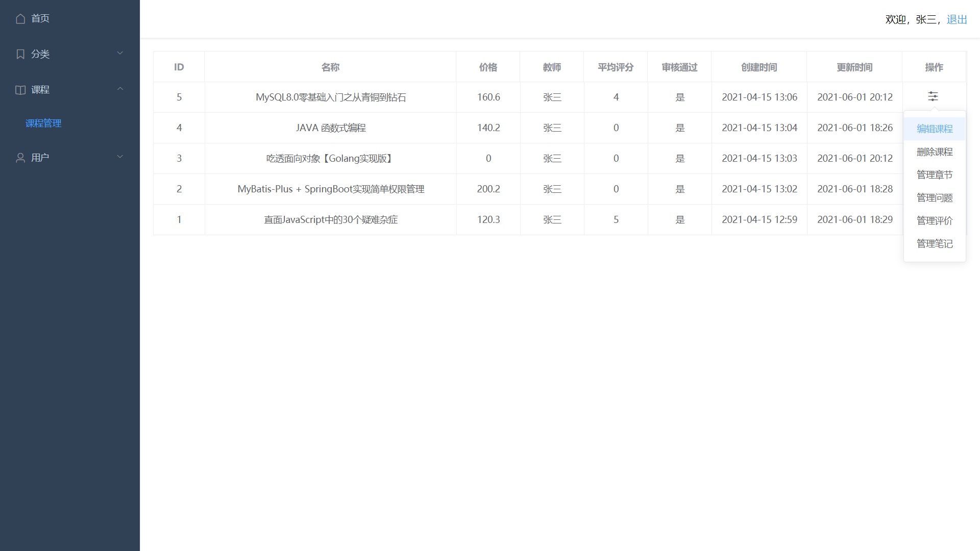The image size is (980, 551).
Task: Click the bookmark icon beside 分类
Action: 20,54
